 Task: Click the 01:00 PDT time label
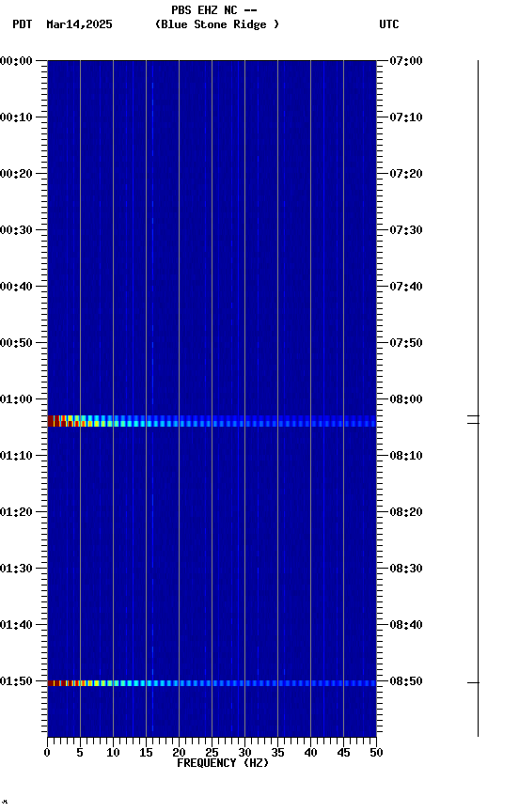click(x=16, y=399)
